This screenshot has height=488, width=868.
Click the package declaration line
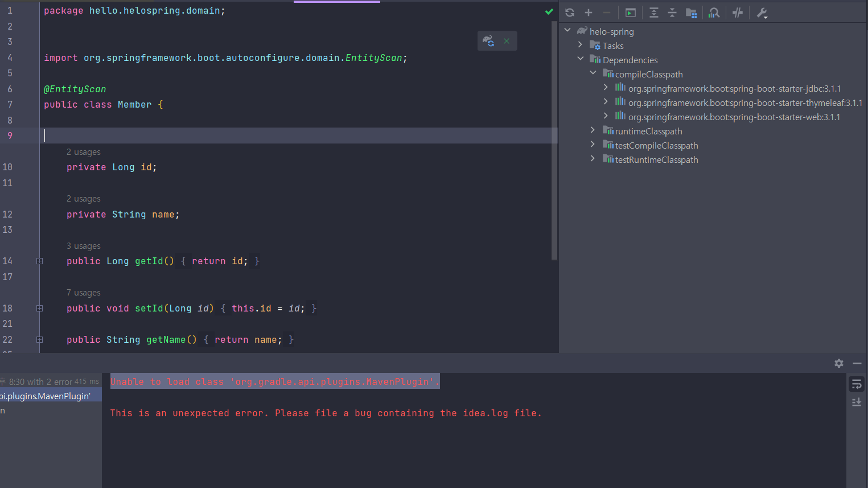coord(134,11)
